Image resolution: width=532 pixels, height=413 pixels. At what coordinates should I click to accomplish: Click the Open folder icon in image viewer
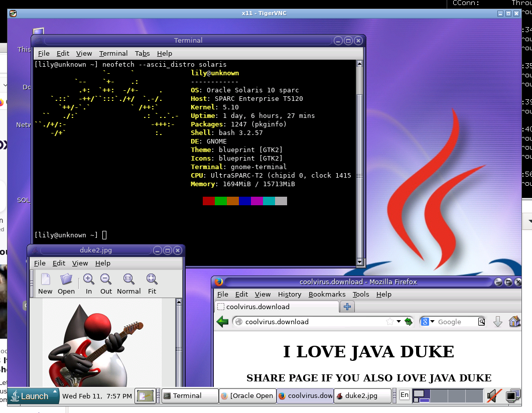66,280
